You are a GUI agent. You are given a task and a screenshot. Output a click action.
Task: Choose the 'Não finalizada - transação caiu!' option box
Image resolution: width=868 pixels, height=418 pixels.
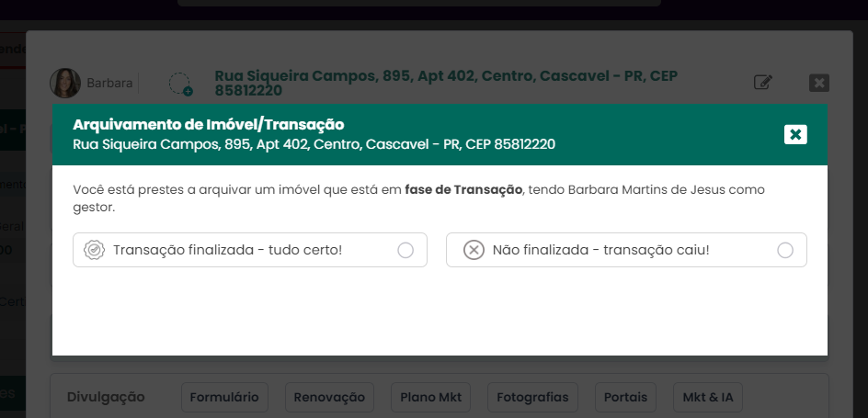tap(627, 250)
